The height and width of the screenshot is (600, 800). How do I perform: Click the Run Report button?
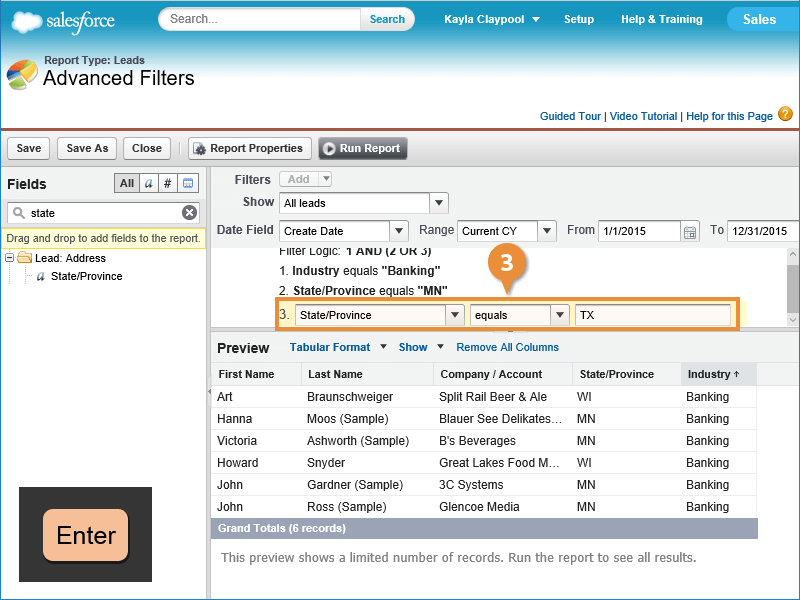pos(362,148)
